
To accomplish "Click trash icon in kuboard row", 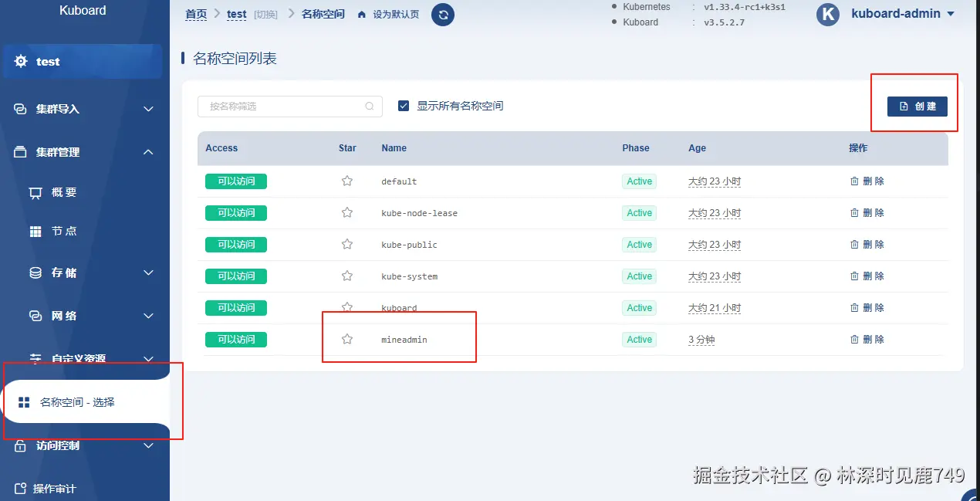I will point(854,307).
